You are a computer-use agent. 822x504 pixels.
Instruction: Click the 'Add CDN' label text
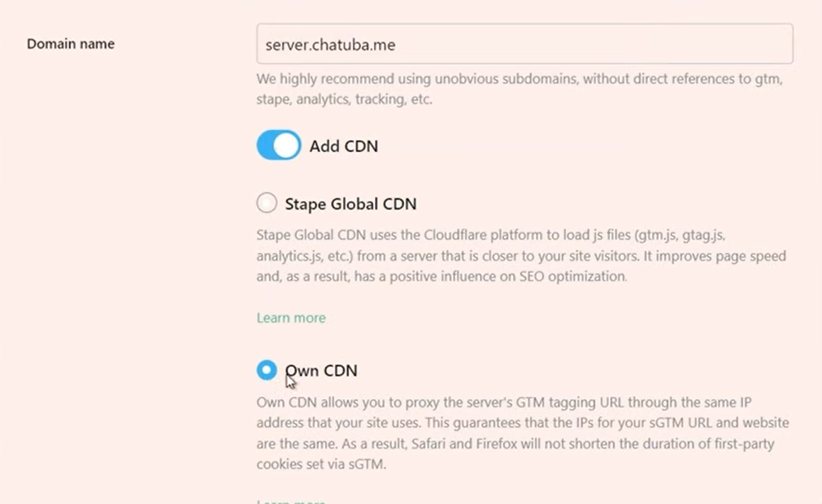343,147
